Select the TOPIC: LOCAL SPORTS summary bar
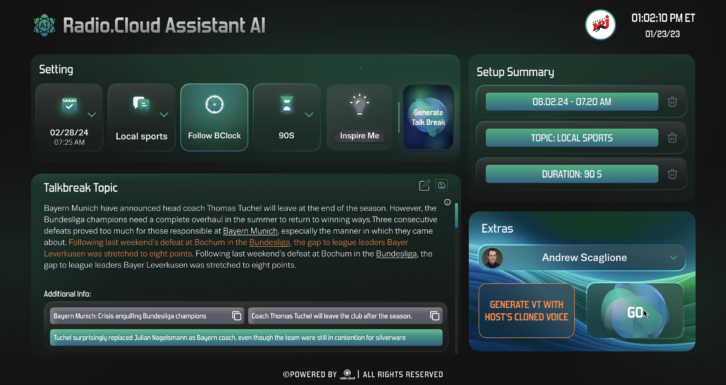The width and height of the screenshot is (726, 385). [x=572, y=138]
